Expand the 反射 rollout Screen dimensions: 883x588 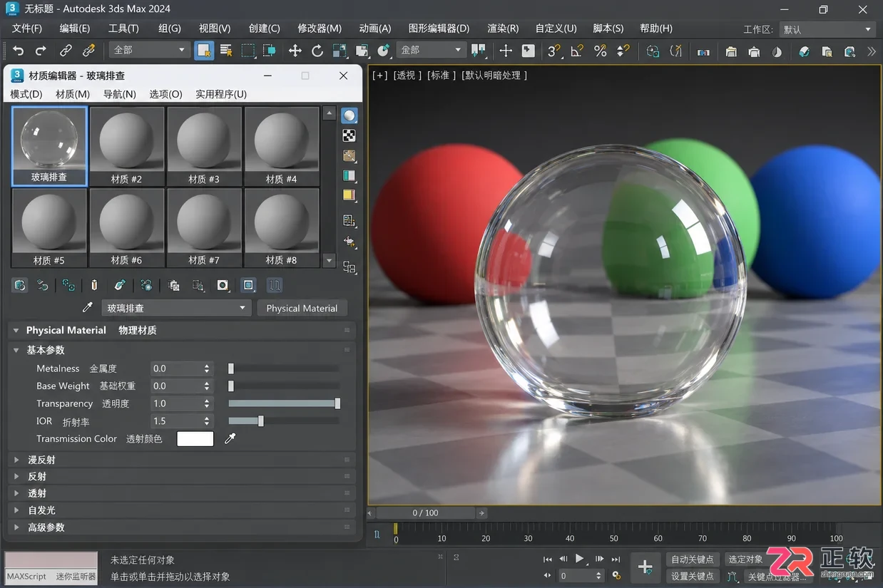(16, 476)
